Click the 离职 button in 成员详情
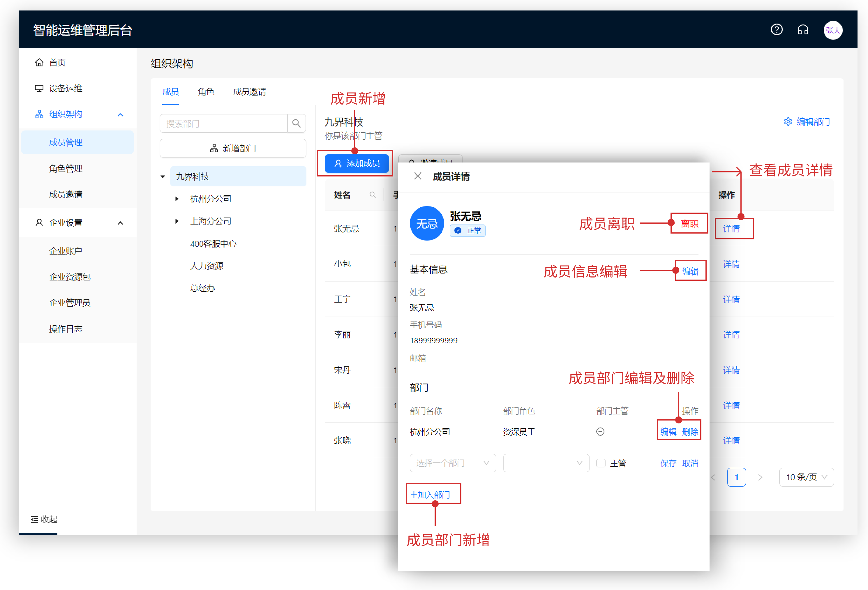The image size is (868, 590). pyautogui.click(x=689, y=223)
